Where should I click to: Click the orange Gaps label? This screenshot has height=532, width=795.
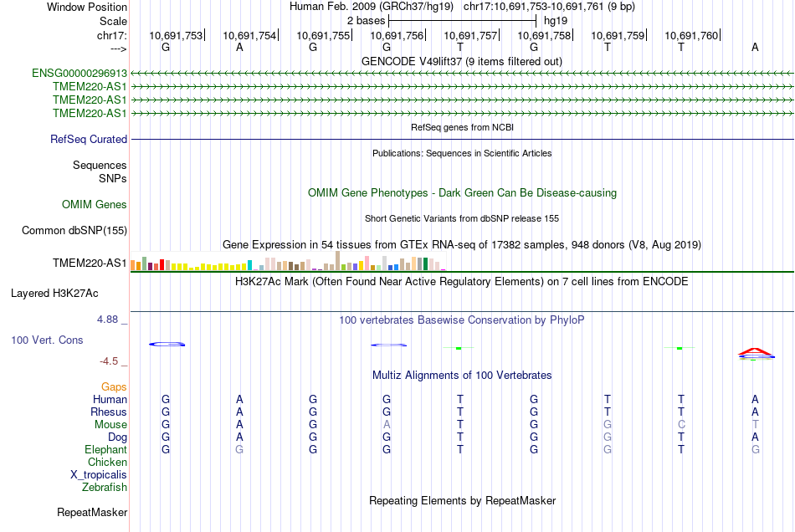pyautogui.click(x=114, y=387)
